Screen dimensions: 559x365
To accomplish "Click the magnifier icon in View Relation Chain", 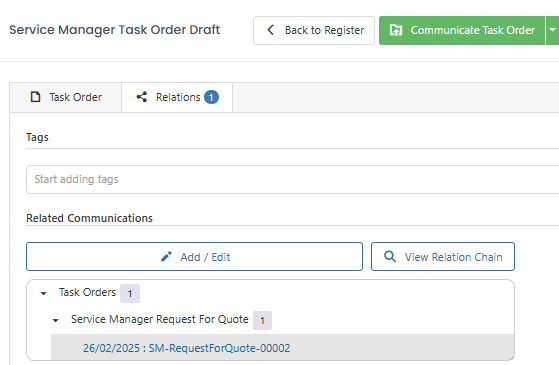I will point(390,257).
